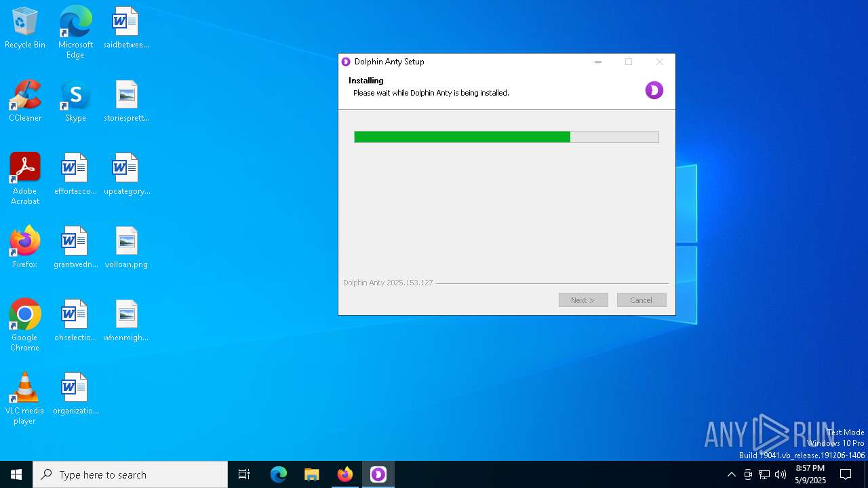Select the VLC media player desktop shortcut
This screenshot has width=868, height=488.
click(x=25, y=399)
